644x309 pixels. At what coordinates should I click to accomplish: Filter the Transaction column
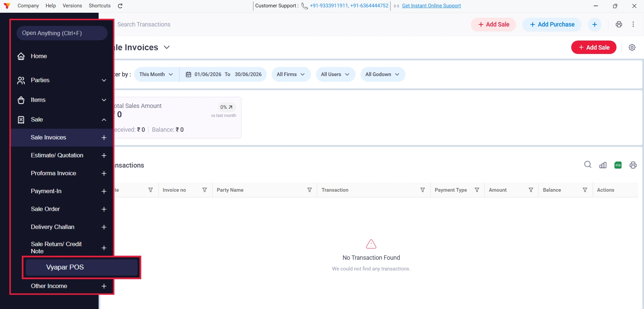click(x=423, y=190)
